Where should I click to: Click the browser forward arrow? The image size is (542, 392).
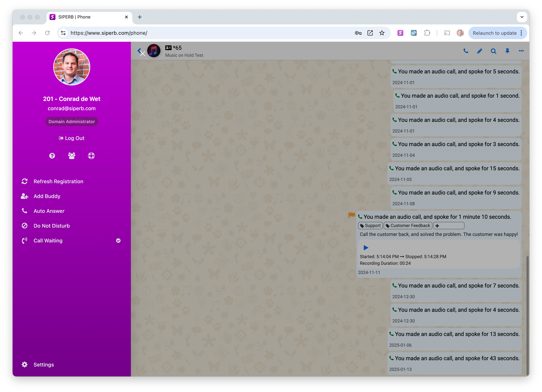[x=34, y=33]
